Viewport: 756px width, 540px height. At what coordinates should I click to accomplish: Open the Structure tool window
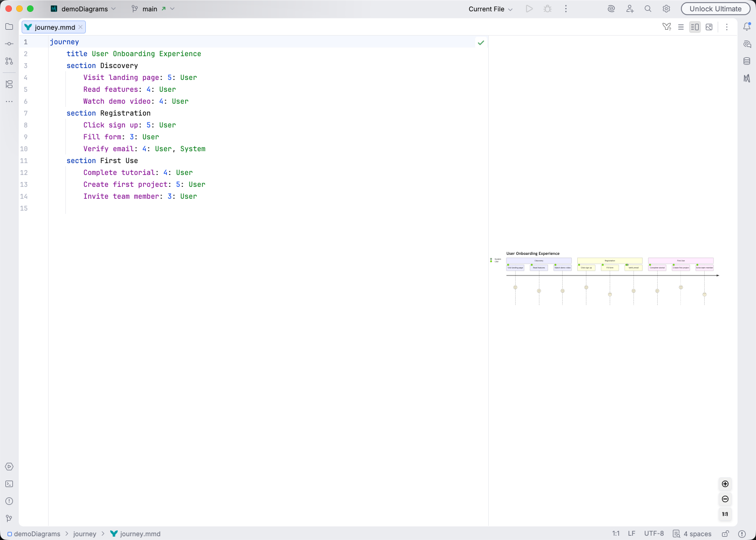[9, 84]
